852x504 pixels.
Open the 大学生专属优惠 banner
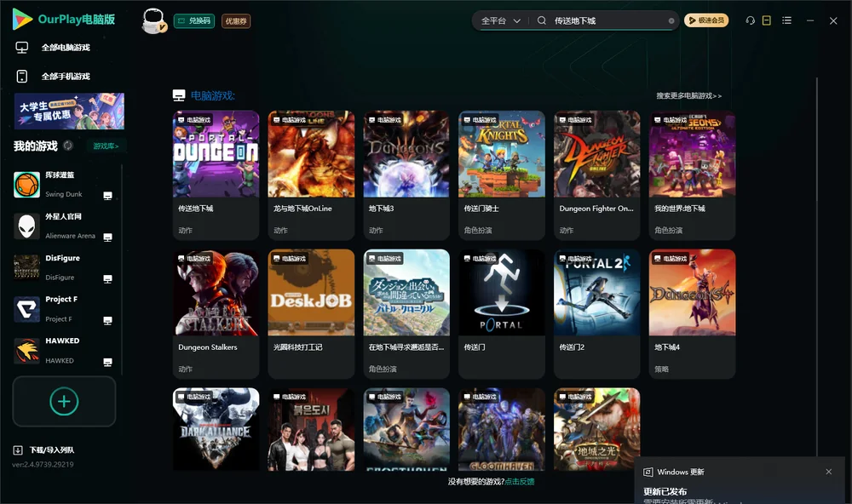70,112
